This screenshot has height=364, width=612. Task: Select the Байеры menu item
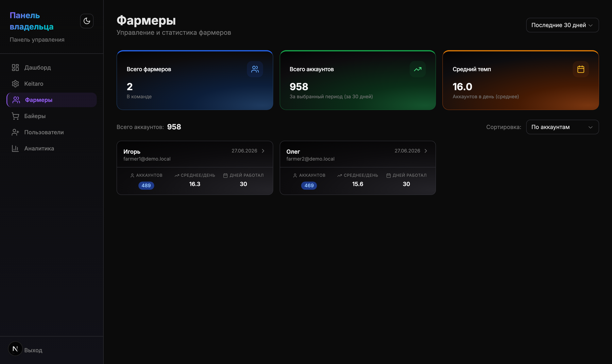52,116
